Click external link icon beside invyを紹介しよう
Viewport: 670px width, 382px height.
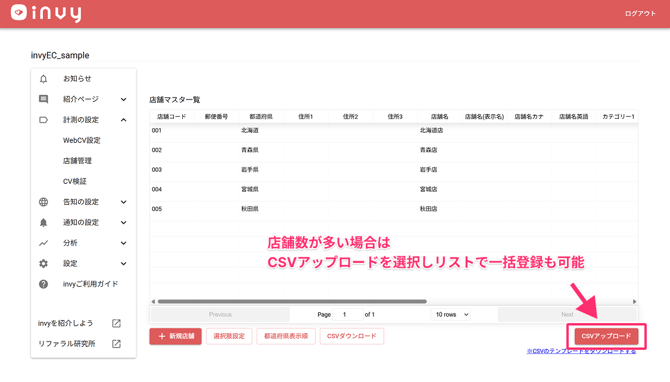(116, 323)
